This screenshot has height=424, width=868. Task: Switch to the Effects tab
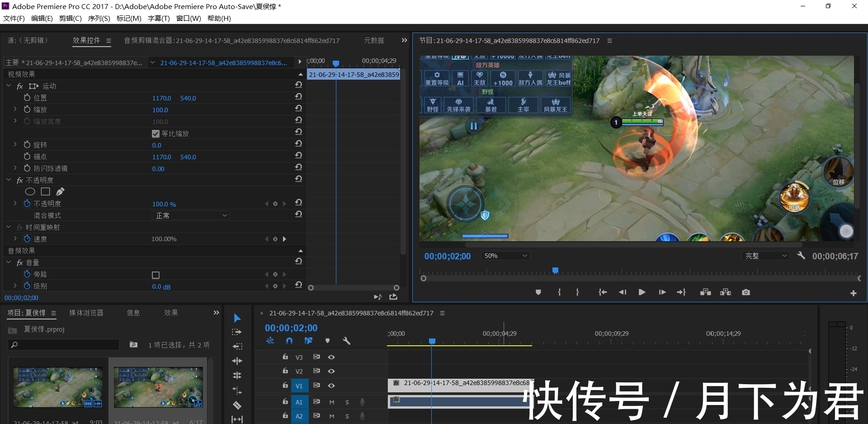pos(171,313)
